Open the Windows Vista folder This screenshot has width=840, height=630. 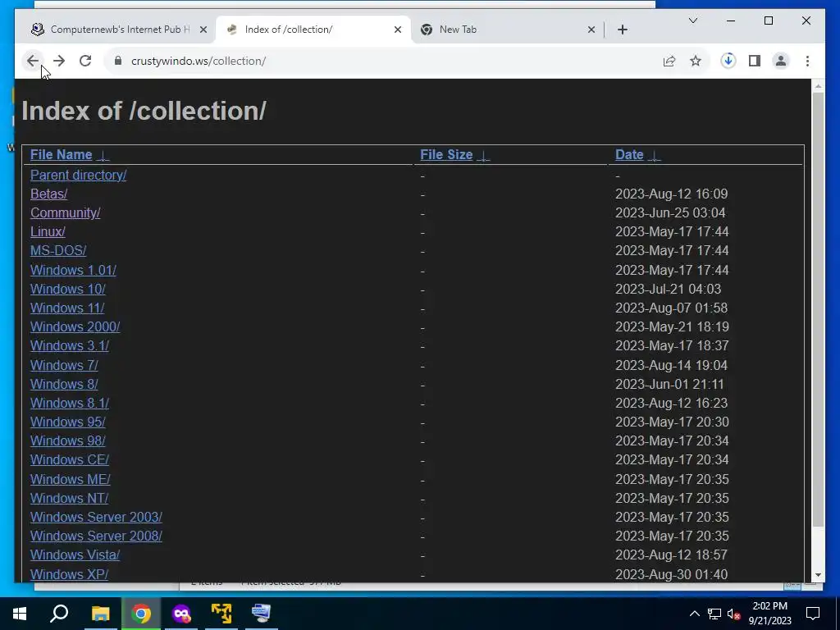click(x=75, y=555)
